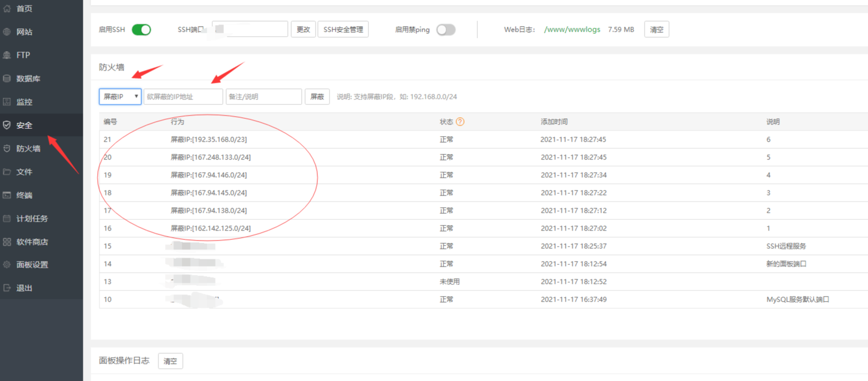Select row 屏蔽IP:[167.94.138.0/24]
Viewport: 868px width, 381px height.
483,210
